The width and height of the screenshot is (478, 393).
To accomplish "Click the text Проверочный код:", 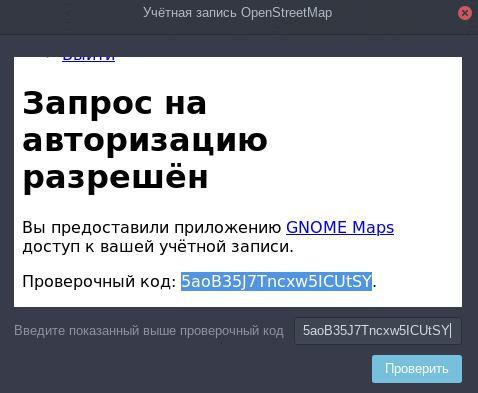I will point(99,282).
